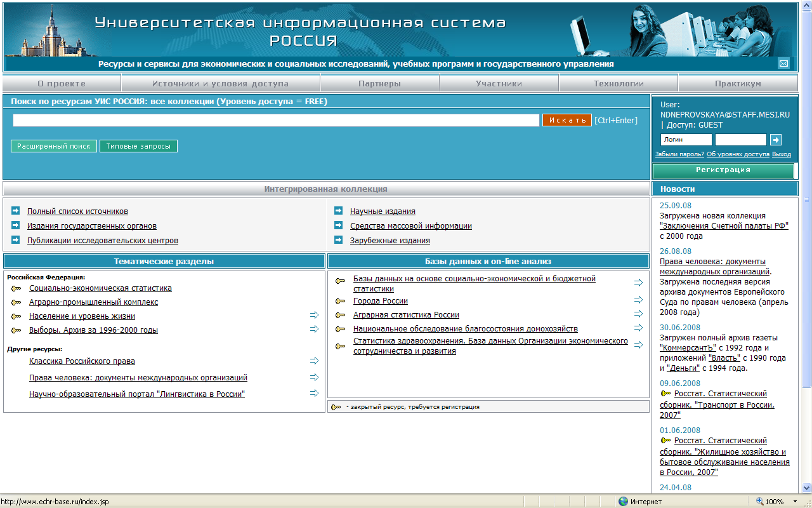812x508 pixels.
Task: Click outline arrow right of Население и уровень жизни
Action: [x=314, y=315]
